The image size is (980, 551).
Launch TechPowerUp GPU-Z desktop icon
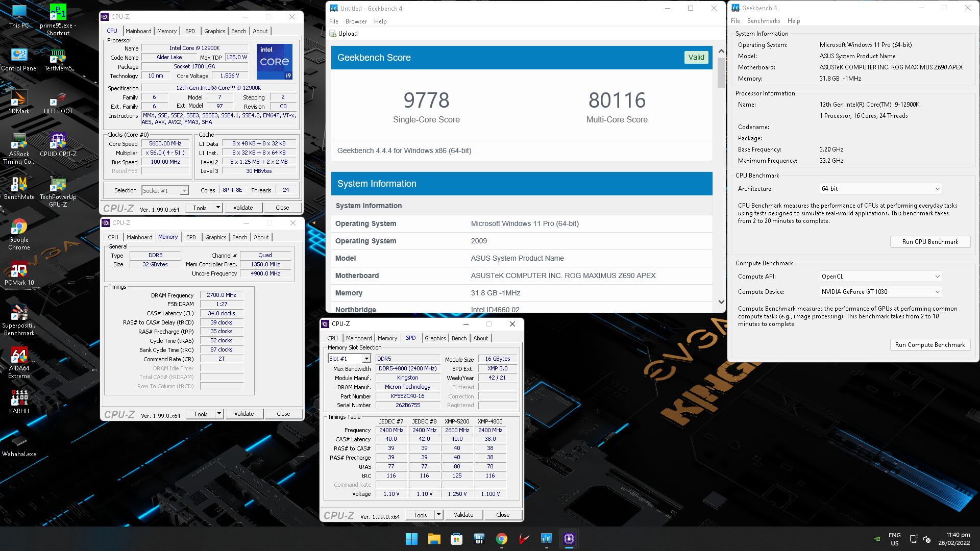tap(58, 192)
